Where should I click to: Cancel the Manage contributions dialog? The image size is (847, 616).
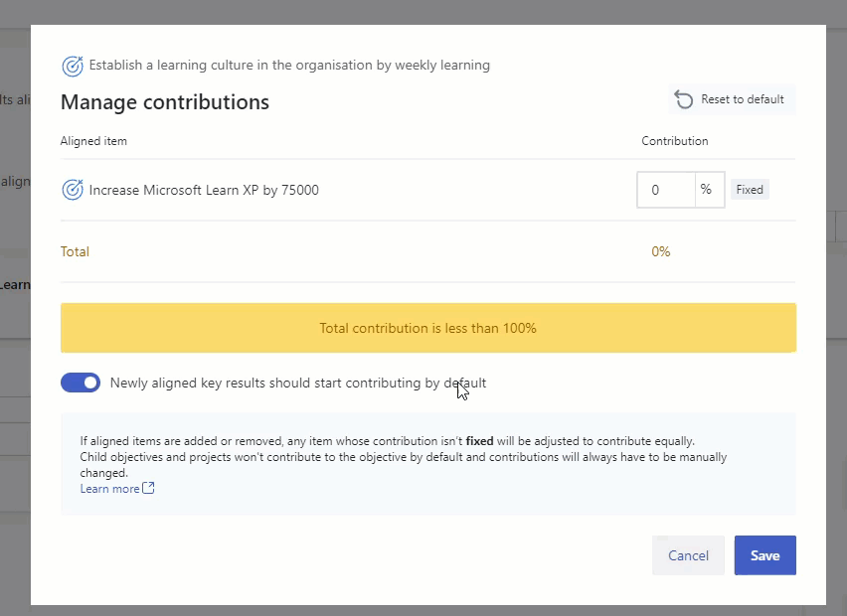(688, 555)
